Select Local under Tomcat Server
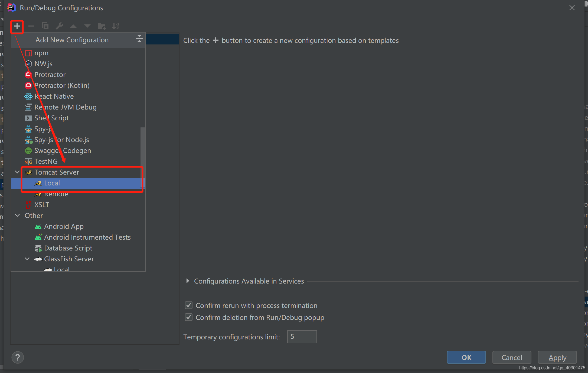Screen dimensions: 588x373 tap(52, 183)
